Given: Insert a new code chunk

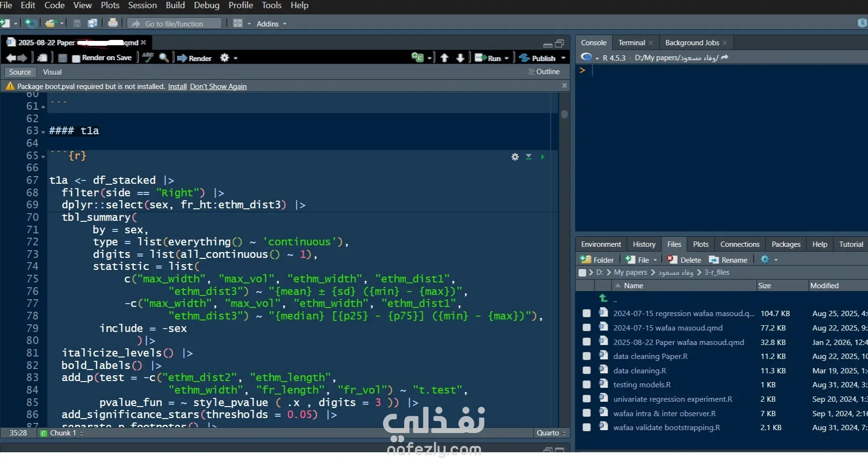Looking at the screenshot, I should tap(418, 58).
